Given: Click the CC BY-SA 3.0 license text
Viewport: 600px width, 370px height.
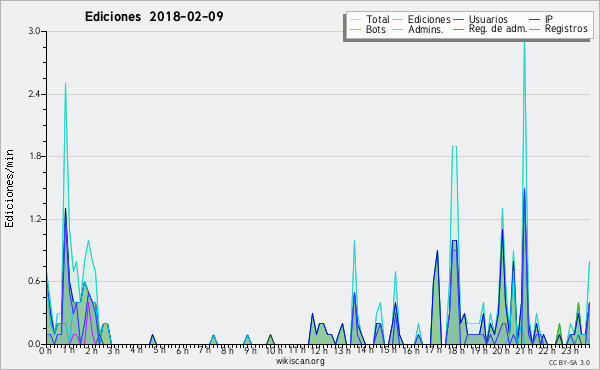Looking at the screenshot, I should point(569,362).
